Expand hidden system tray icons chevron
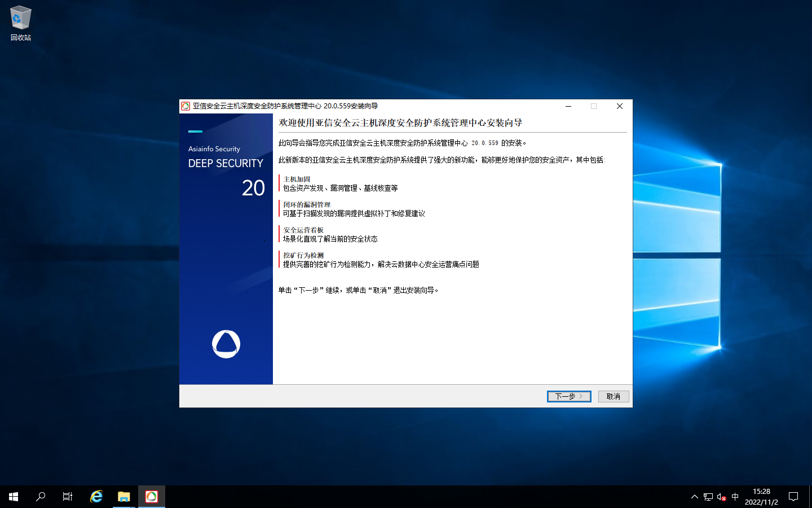 coord(694,497)
